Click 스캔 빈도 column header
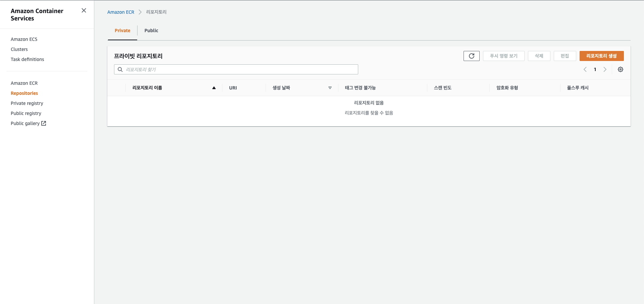The image size is (644, 304). pos(442,88)
